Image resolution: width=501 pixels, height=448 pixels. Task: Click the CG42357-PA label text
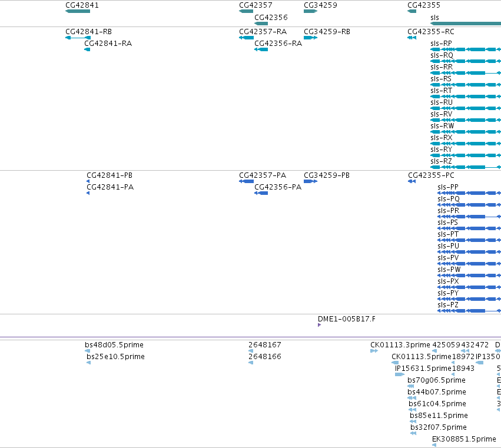point(263,175)
